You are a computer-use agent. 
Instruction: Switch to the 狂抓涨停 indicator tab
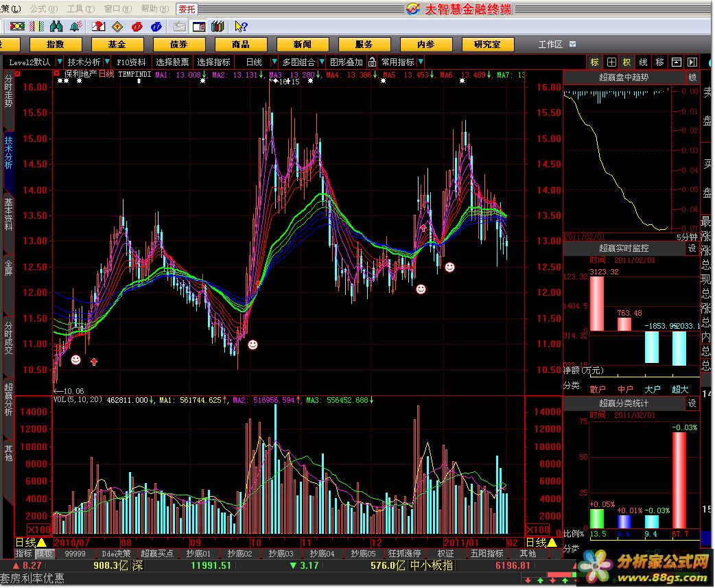tap(404, 554)
